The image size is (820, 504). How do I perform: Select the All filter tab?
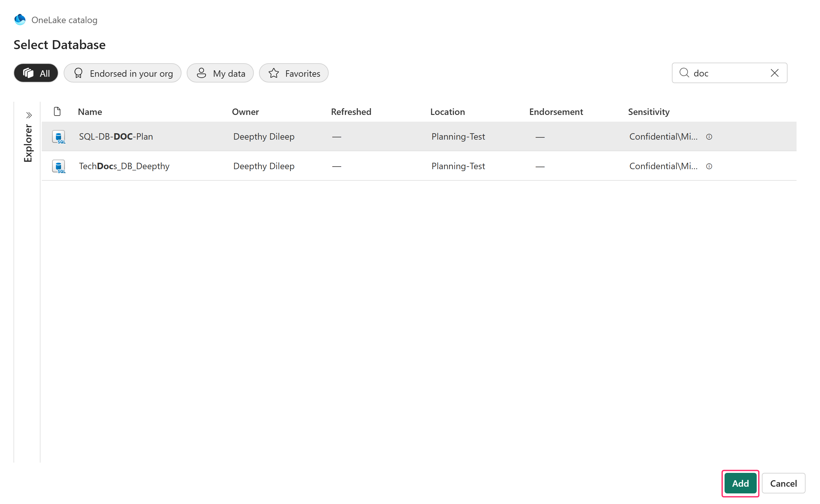coord(36,73)
